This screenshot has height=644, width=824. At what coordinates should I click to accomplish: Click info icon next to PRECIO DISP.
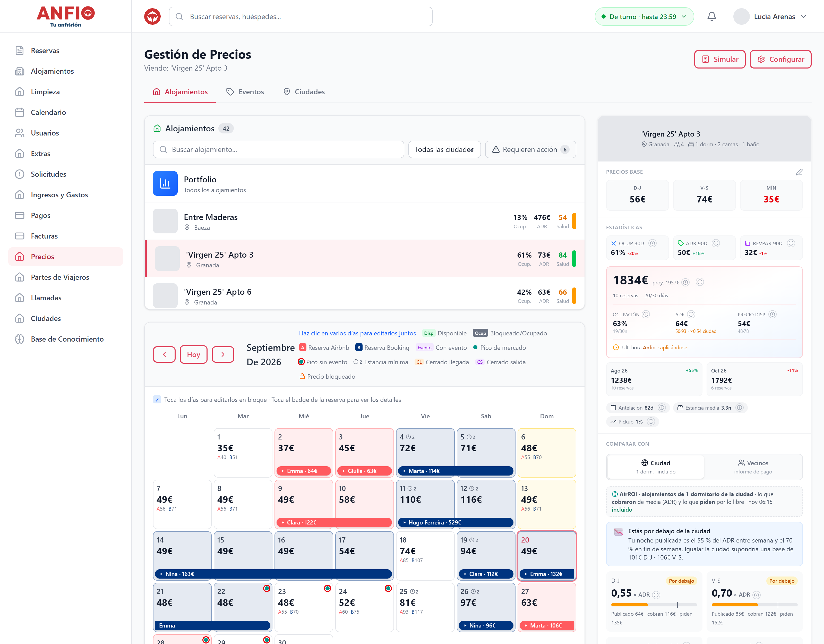pyautogui.click(x=773, y=315)
